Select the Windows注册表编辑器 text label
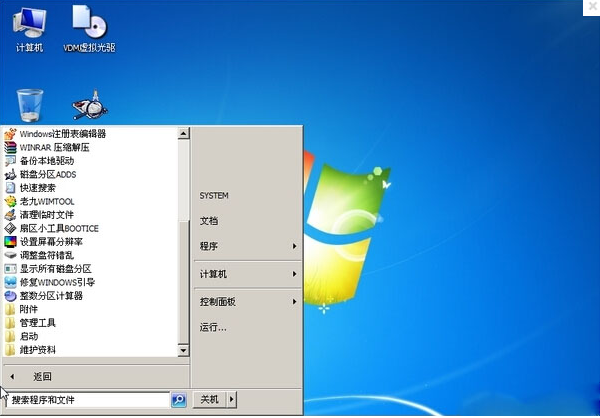Screen dimensions: 600x418 click(63, 134)
